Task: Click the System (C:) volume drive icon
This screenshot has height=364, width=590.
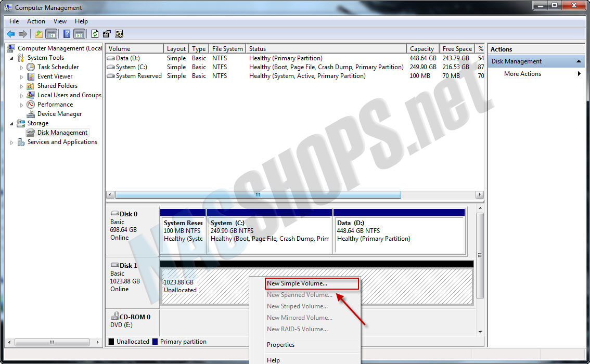Action: [111, 67]
